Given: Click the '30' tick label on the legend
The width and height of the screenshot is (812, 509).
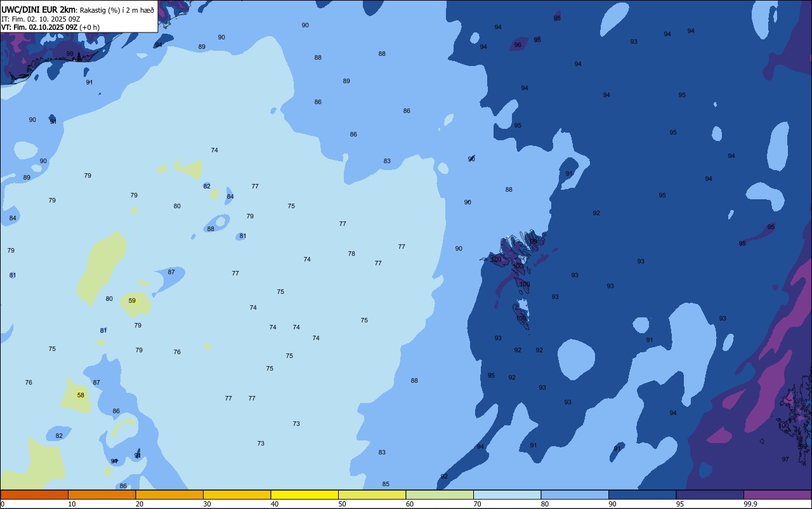Looking at the screenshot, I should [x=207, y=504].
